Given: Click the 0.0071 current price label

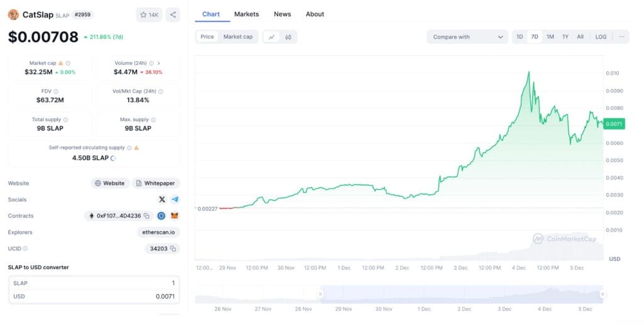Looking at the screenshot, I should [x=614, y=124].
